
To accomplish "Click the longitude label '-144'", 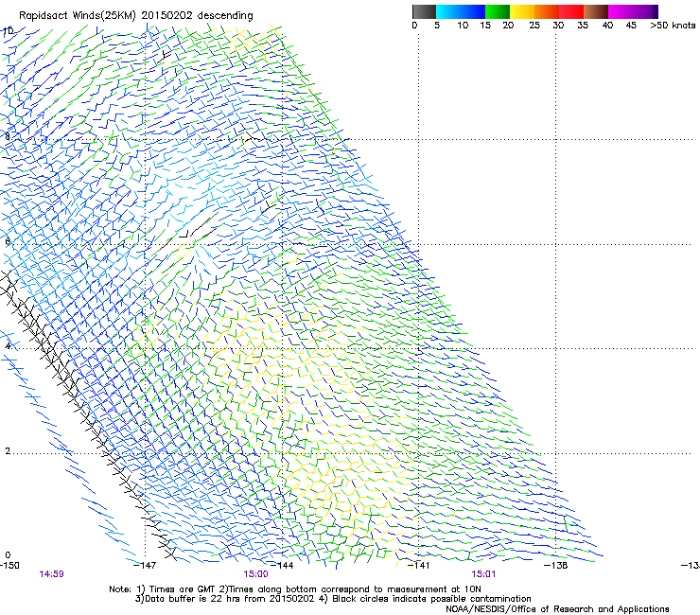I will click(x=282, y=566).
